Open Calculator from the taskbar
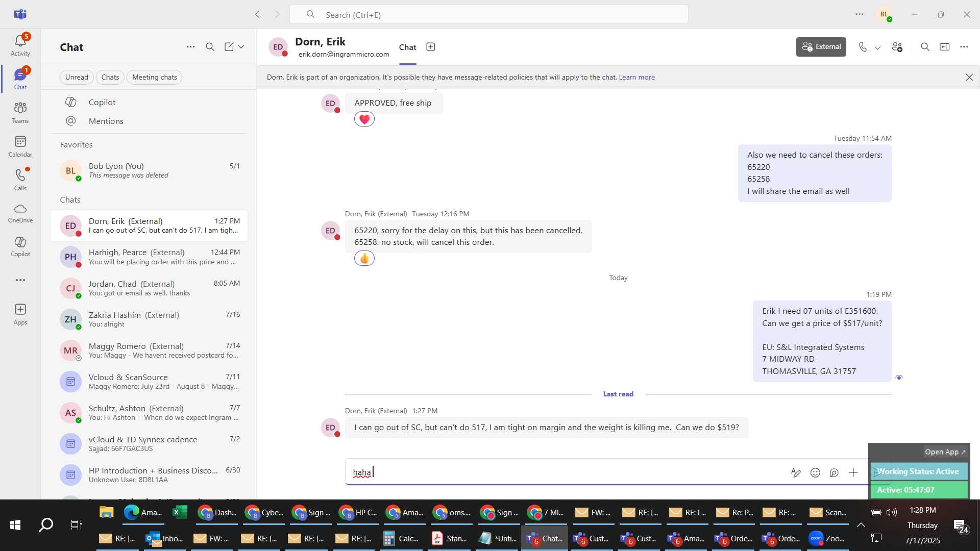Viewport: 980px width, 551px height. [x=401, y=538]
